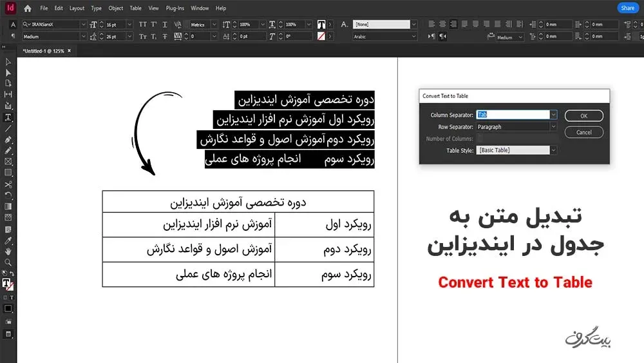Viewport: 644px width, 363px height.
Task: Click the toolbox fill/stroke swatch
Action: point(7,284)
